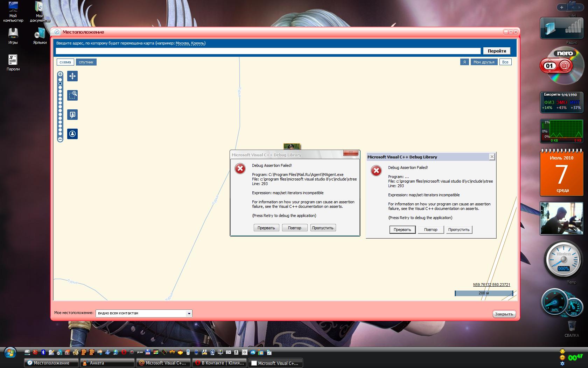Switch to Местоположение taskbar button

pyautogui.click(x=51, y=363)
